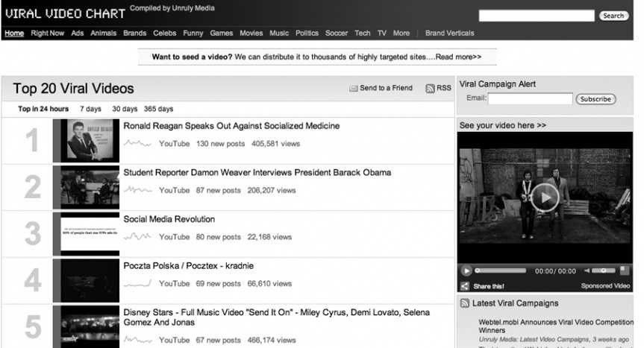This screenshot has width=644, height=348.
Task: Open the Ads category
Action: click(77, 34)
